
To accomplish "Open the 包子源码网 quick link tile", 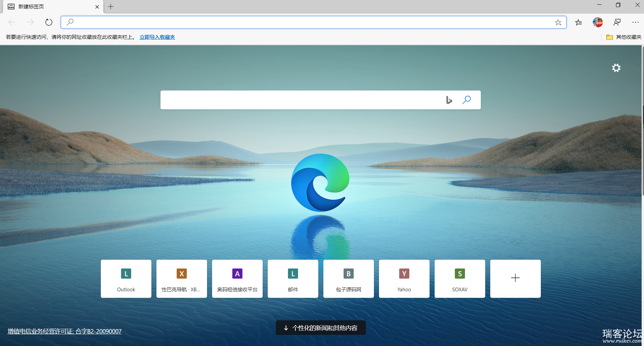I will 349,279.
